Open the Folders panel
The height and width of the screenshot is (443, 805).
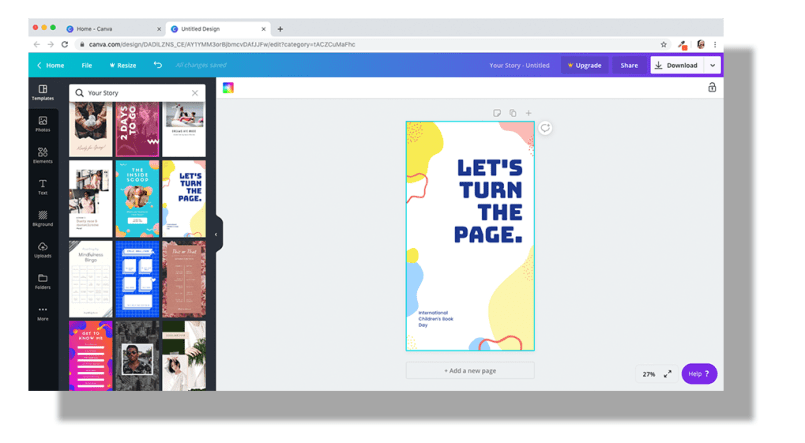point(43,281)
